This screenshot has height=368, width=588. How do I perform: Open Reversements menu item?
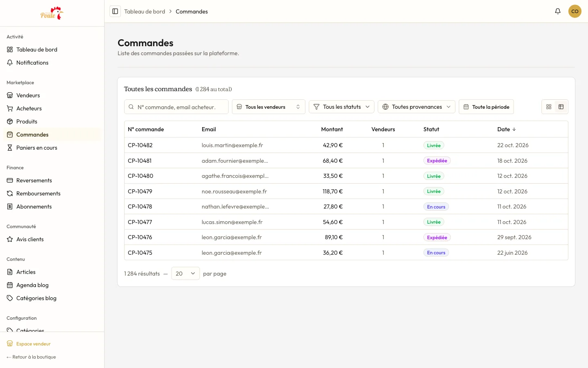click(x=52, y=180)
